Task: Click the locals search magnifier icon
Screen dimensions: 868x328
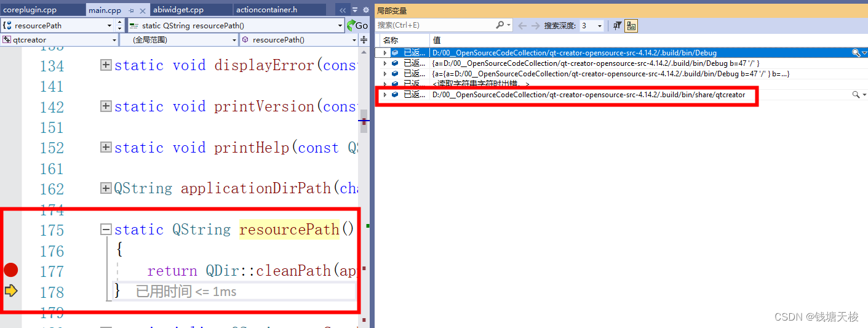Action: [x=500, y=25]
